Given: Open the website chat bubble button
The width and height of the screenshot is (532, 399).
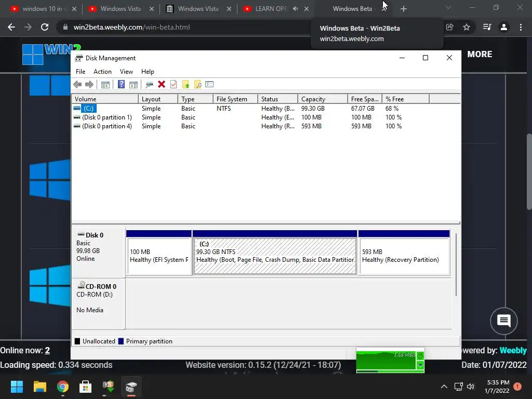Looking at the screenshot, I should [504, 321].
